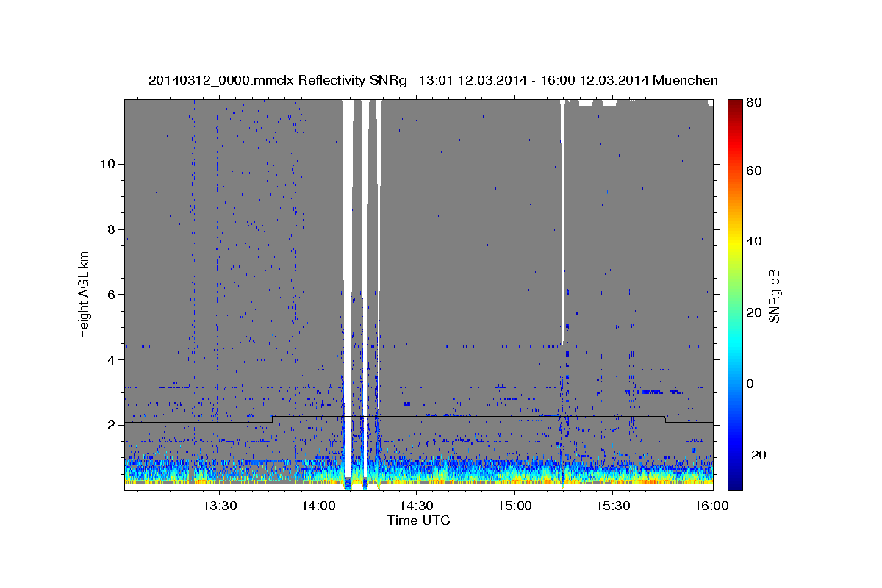Screen dimensions: 882x588
Task: Click the 15:30 time tick label
Action: click(613, 506)
